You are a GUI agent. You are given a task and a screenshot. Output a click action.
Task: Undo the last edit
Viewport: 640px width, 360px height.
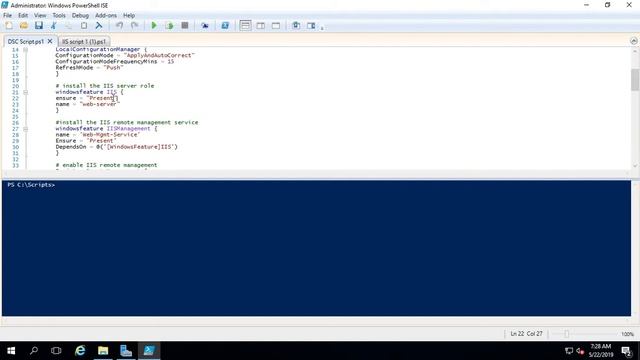pos(119,26)
